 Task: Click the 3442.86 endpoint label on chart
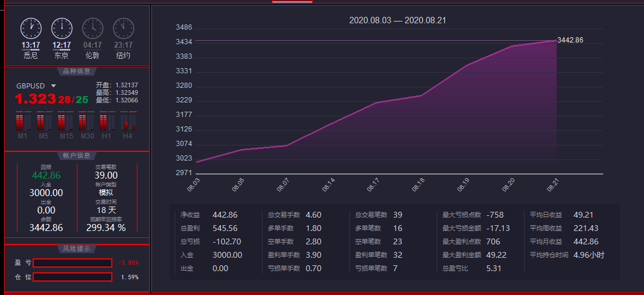(570, 40)
